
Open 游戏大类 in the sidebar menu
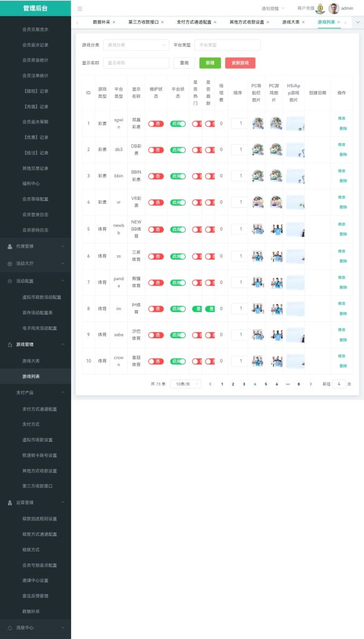tap(31, 361)
